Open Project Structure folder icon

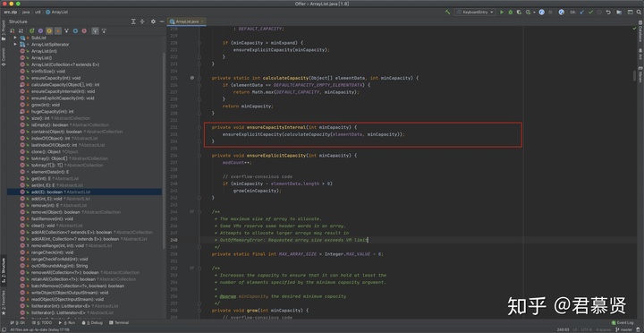pyautogui.click(x=619, y=13)
